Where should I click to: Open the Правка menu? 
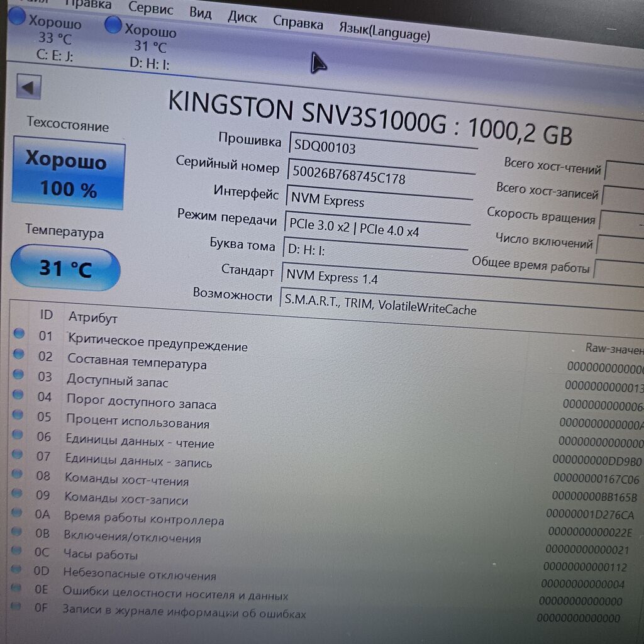pos(88,4)
